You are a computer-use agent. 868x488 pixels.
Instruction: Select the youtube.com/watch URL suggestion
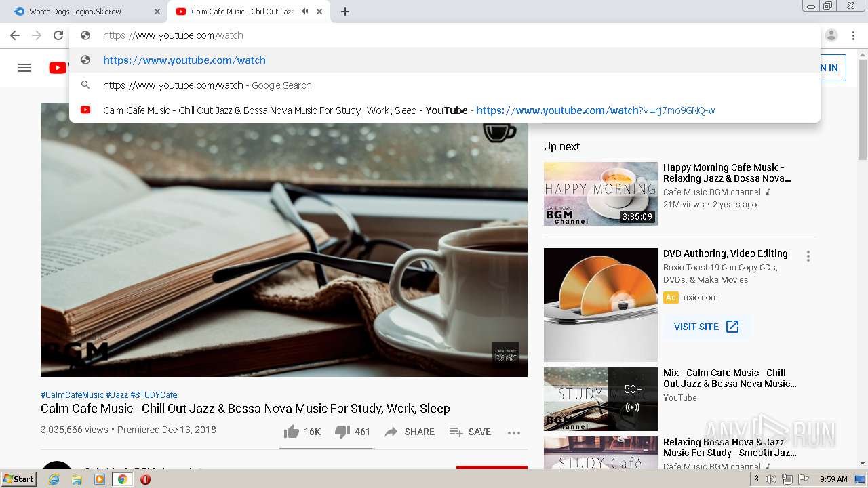click(445, 60)
